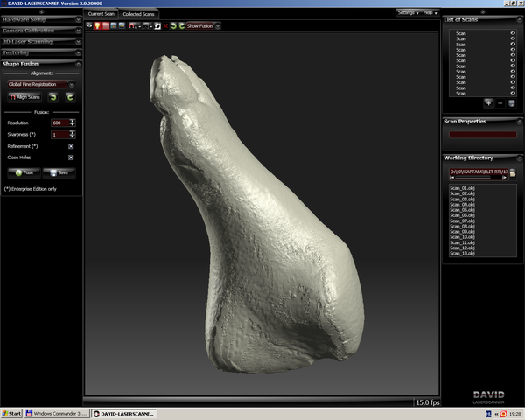Hide the first scan using its eye icon
This screenshot has width=525, height=420.
[512, 33]
